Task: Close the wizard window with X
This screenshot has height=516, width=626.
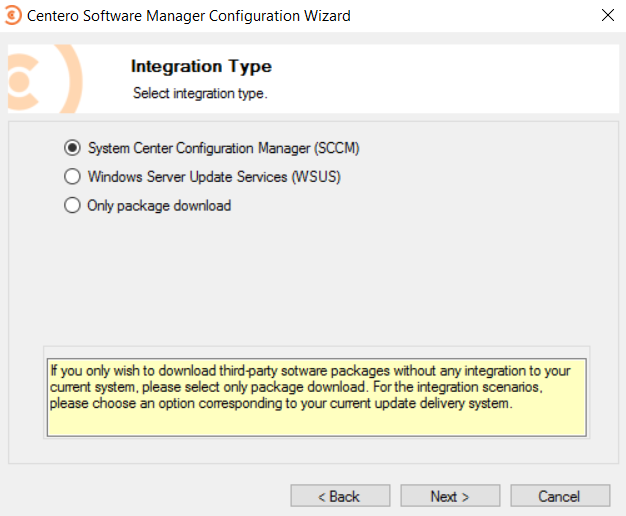Action: point(608,15)
